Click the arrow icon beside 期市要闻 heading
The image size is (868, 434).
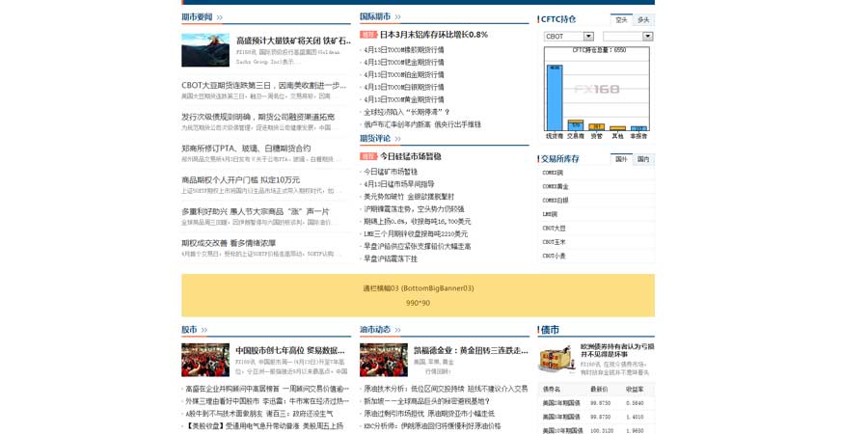[x=220, y=17]
